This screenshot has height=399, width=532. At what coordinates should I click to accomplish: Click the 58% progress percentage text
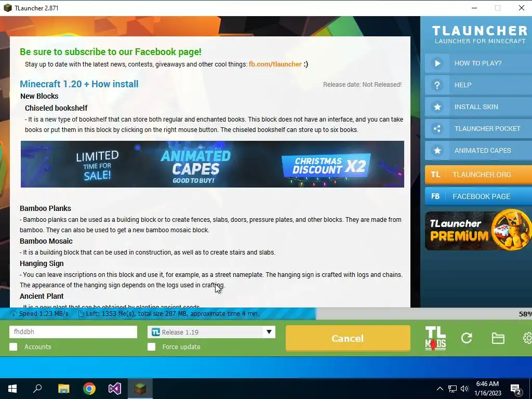pyautogui.click(x=525, y=314)
